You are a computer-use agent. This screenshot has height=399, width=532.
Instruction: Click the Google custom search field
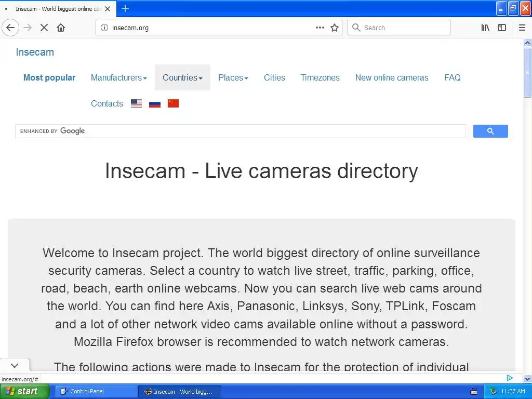coord(241,131)
